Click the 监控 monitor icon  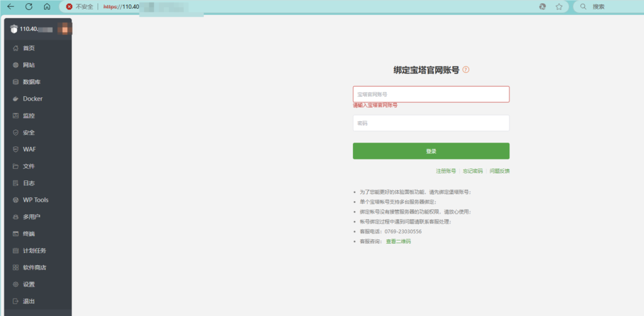click(16, 116)
